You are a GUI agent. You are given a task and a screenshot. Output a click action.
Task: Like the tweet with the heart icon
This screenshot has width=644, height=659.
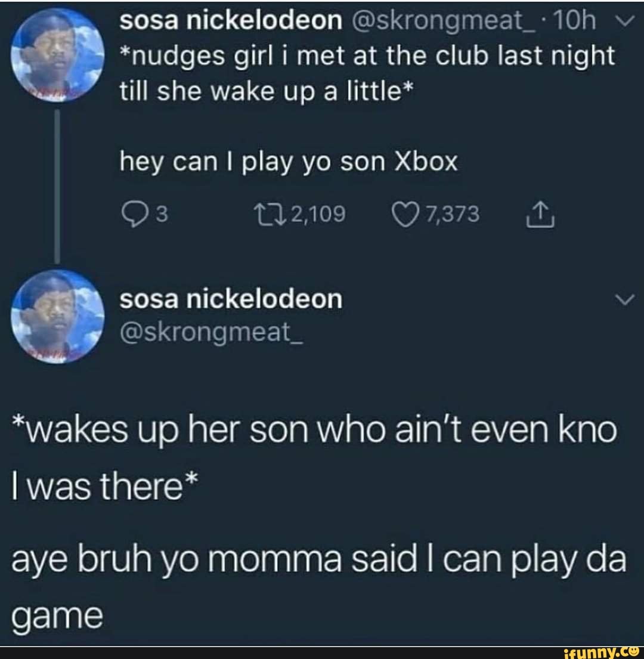[x=406, y=215]
